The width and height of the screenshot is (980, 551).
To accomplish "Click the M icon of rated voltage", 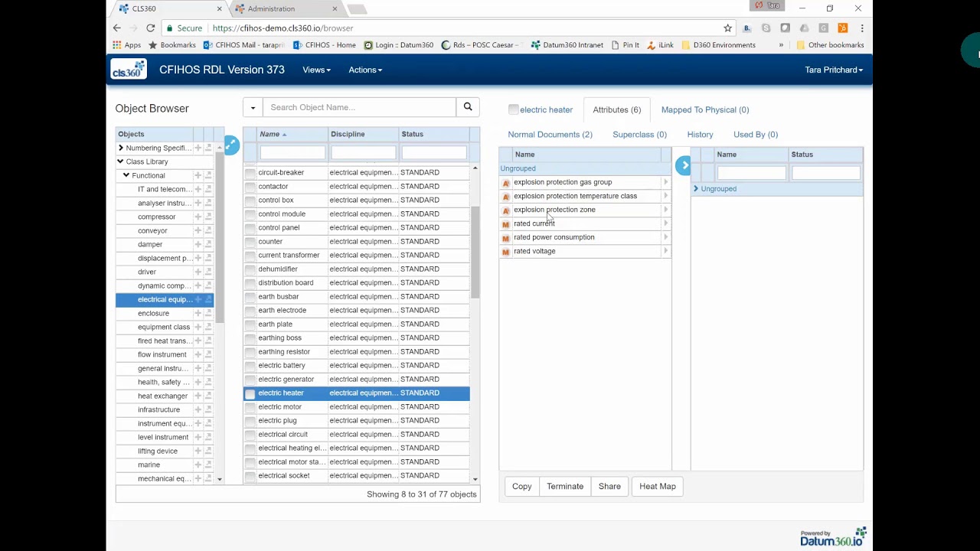I will [x=505, y=252].
